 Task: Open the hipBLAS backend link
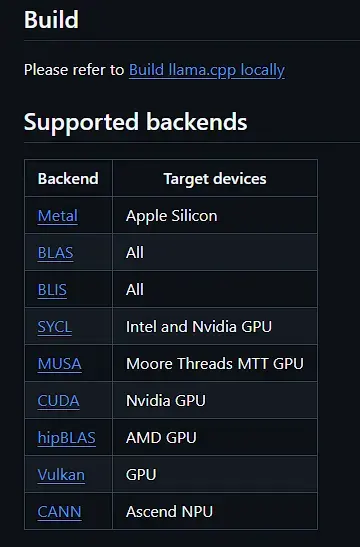(67, 438)
